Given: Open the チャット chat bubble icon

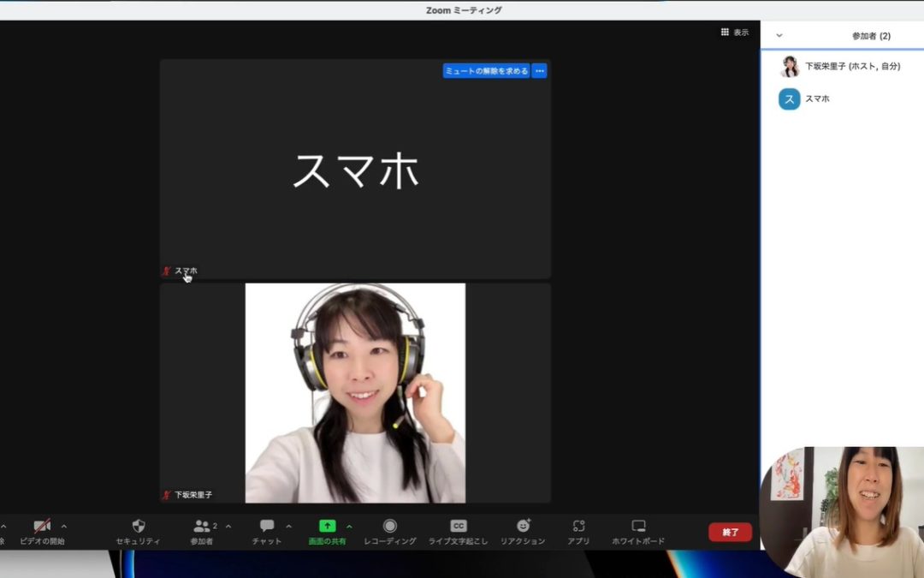Looking at the screenshot, I should click(x=267, y=526).
